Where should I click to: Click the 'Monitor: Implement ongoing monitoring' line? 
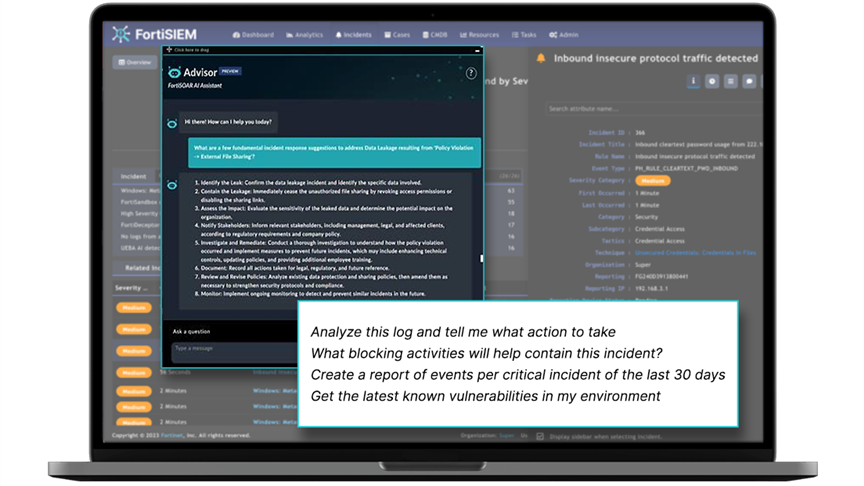(310, 294)
